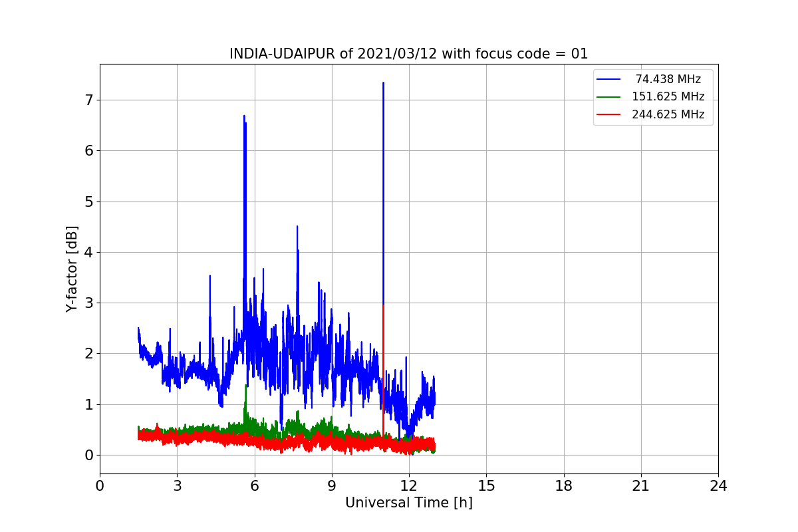Click the red spike peak near 3 dB
The height and width of the screenshot is (532, 798).
pyautogui.click(x=384, y=305)
